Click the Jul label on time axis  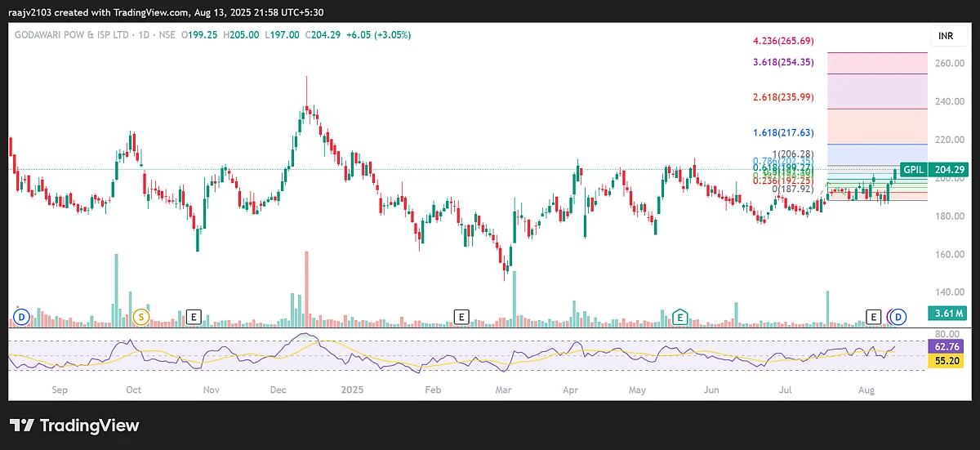click(x=785, y=390)
